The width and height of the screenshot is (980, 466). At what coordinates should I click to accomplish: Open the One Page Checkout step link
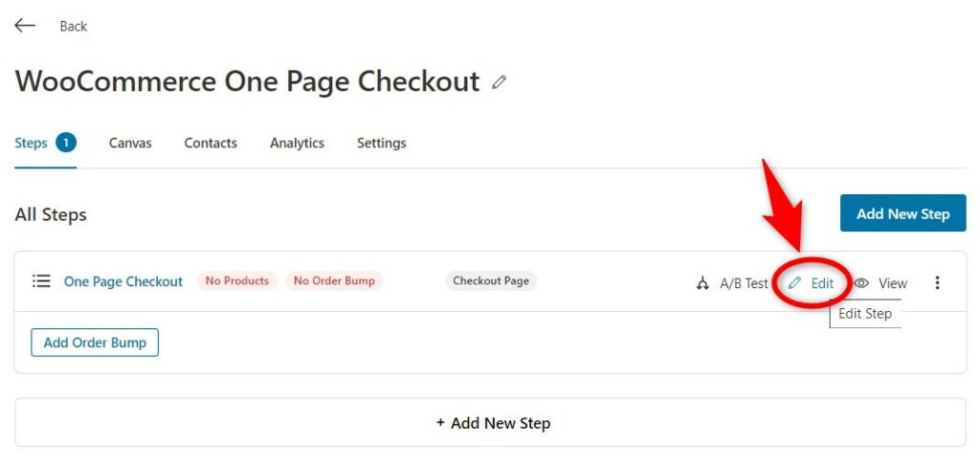tap(123, 281)
